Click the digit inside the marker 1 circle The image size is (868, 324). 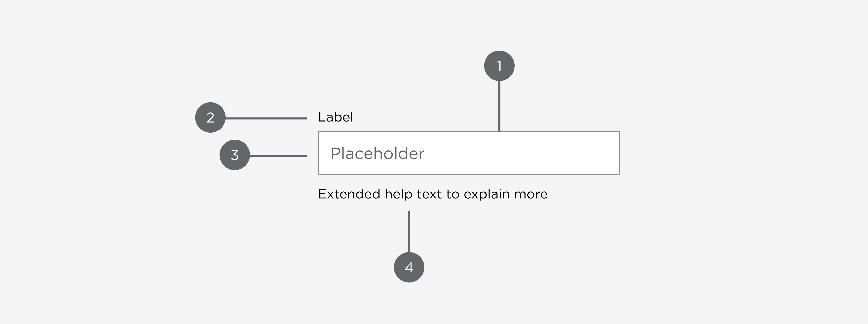click(499, 66)
